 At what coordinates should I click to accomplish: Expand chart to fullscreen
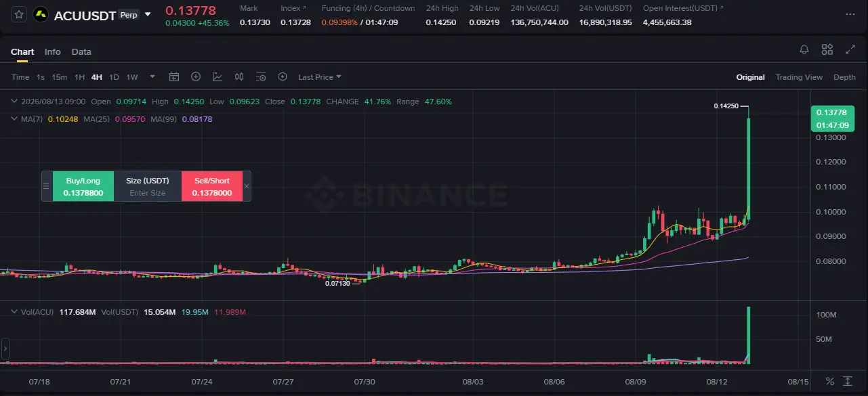click(x=850, y=49)
